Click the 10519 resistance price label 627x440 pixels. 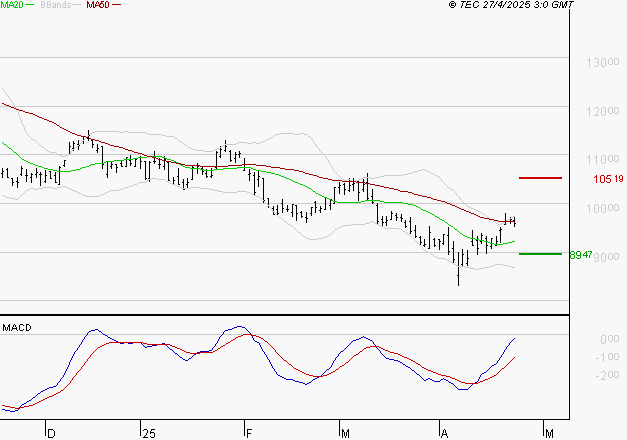click(608, 179)
